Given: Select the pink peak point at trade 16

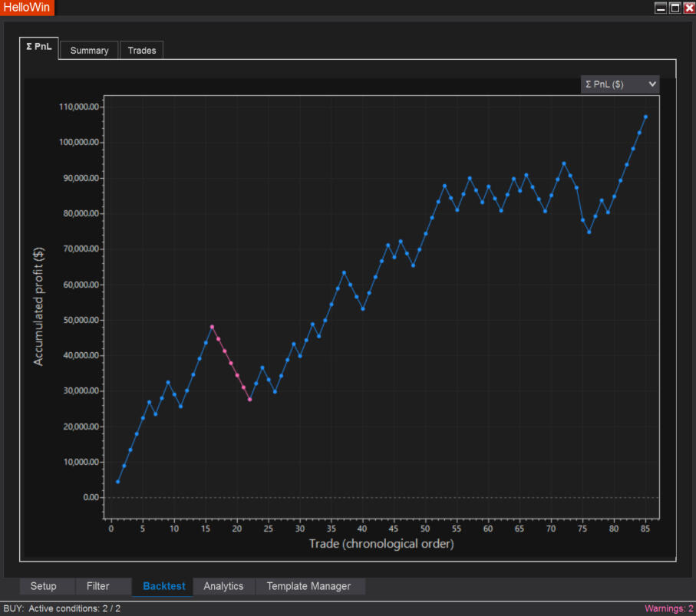Looking at the screenshot, I should point(212,327).
